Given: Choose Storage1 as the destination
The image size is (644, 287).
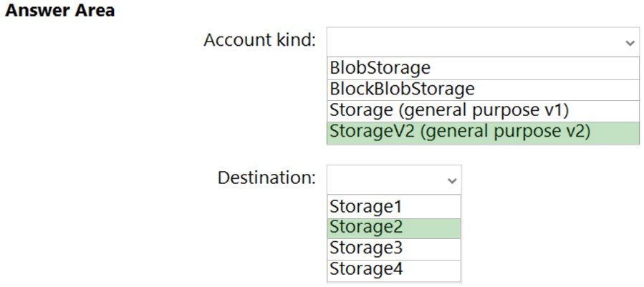Looking at the screenshot, I should pyautogui.click(x=394, y=207).
